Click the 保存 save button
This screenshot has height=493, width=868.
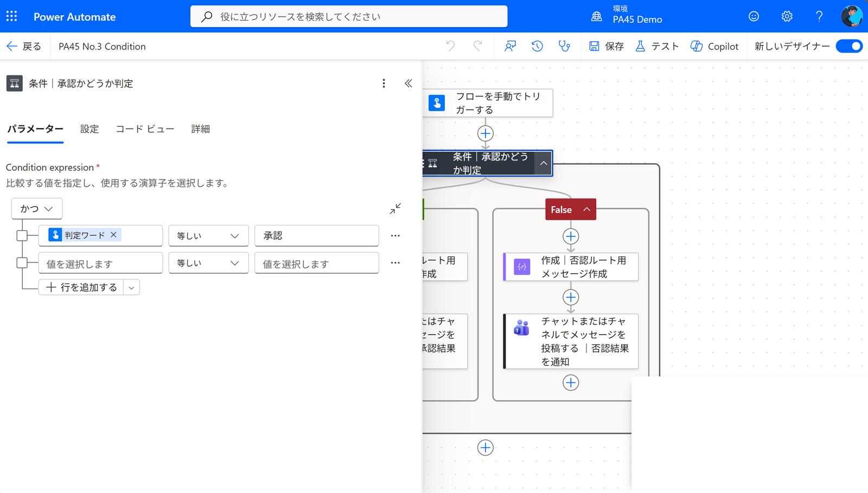click(x=607, y=46)
